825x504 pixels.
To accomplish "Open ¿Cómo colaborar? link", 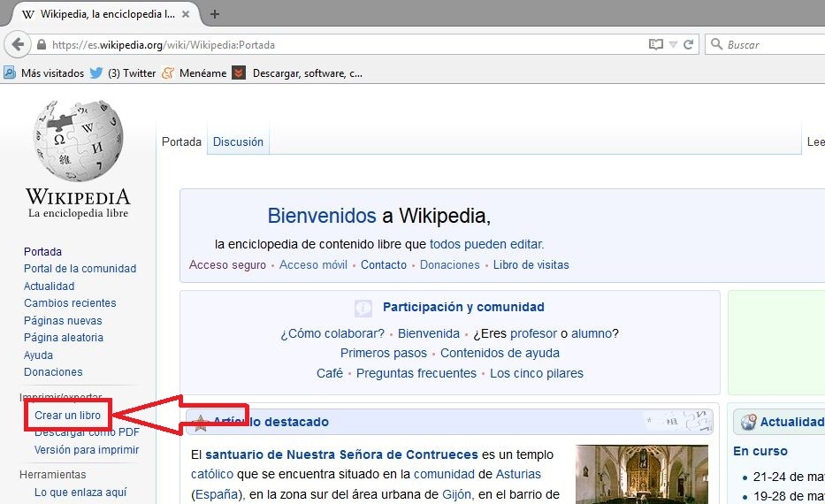I will pyautogui.click(x=332, y=333).
